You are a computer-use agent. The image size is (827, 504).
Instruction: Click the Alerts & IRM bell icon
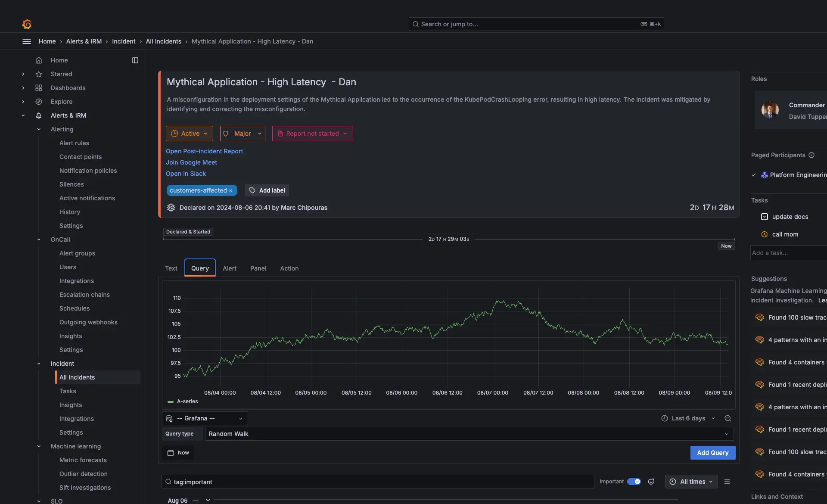tap(39, 115)
